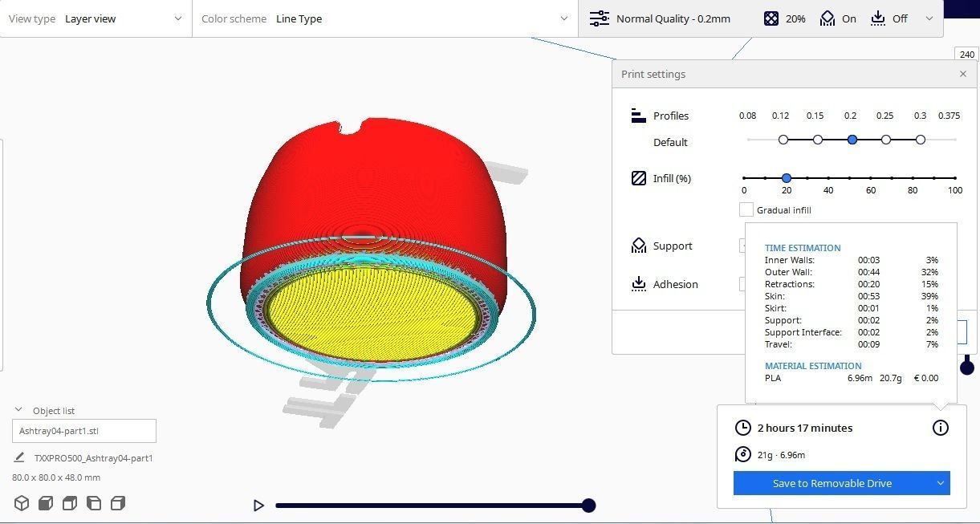
Task: Click the 80.0 x 80.0 x 48.0 mm dimensions text
Action: 56,477
